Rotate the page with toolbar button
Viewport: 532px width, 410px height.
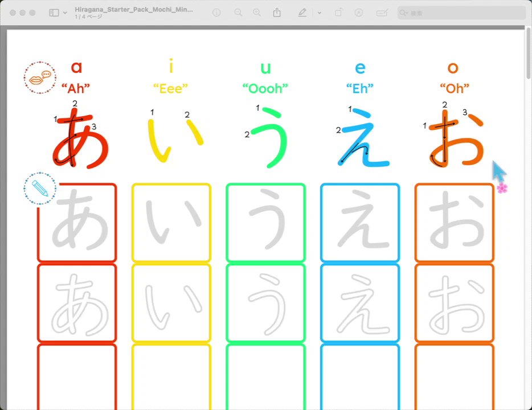338,13
